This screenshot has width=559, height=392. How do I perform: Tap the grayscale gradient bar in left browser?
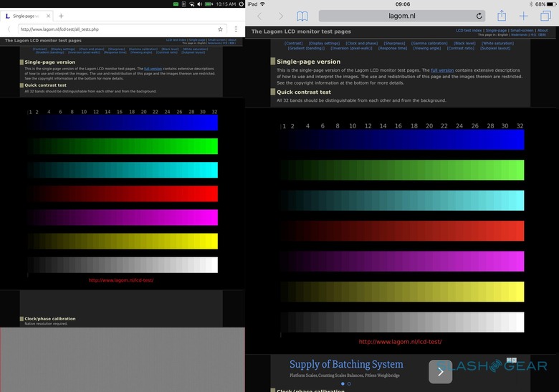123,264
